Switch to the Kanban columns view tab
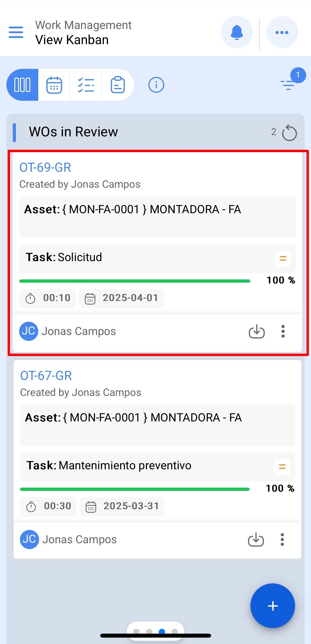The image size is (311, 644). [x=22, y=85]
